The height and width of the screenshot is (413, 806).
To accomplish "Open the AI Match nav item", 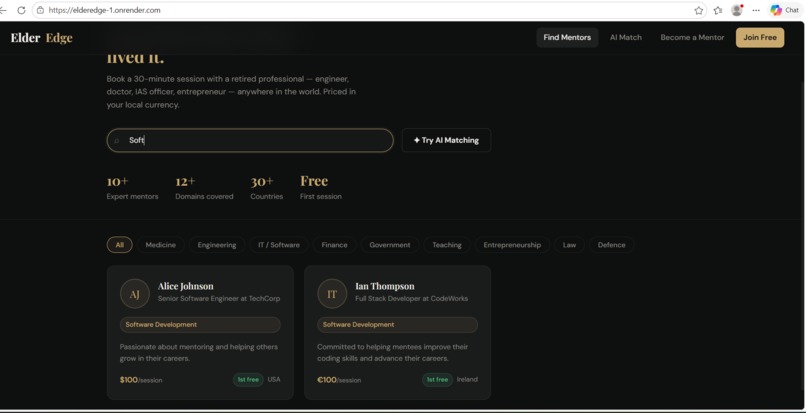I will 626,38.
